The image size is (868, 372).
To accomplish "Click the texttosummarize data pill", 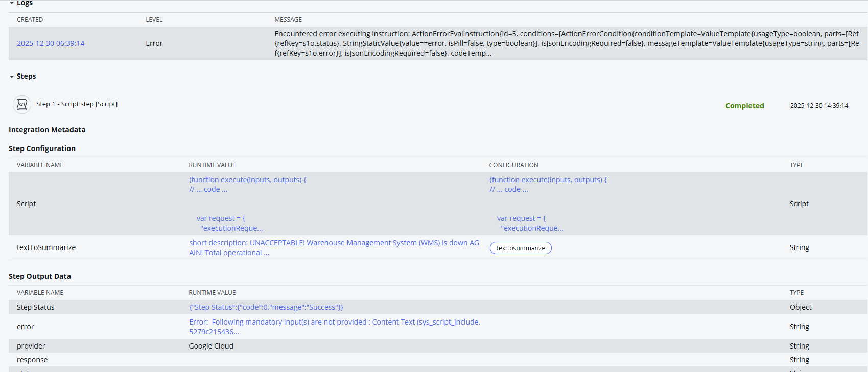I will tap(520, 248).
